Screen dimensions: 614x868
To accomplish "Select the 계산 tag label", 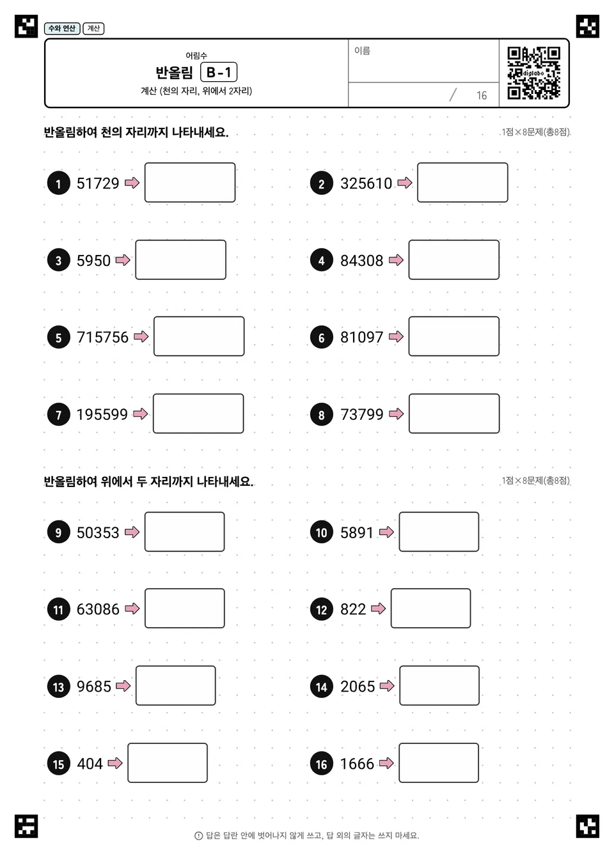I will [93, 28].
